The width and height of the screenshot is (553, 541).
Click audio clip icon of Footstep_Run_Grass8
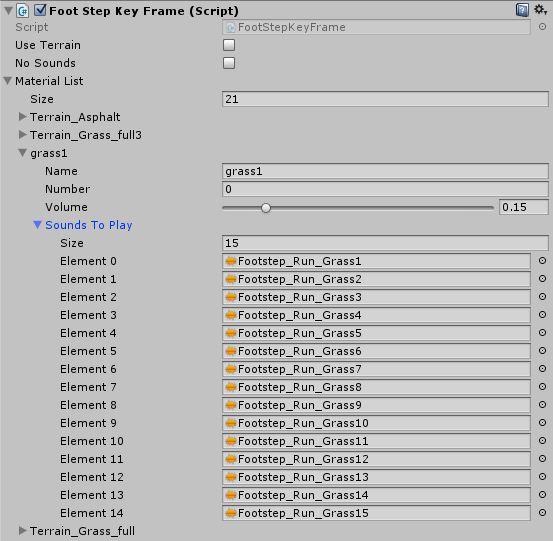pos(231,387)
